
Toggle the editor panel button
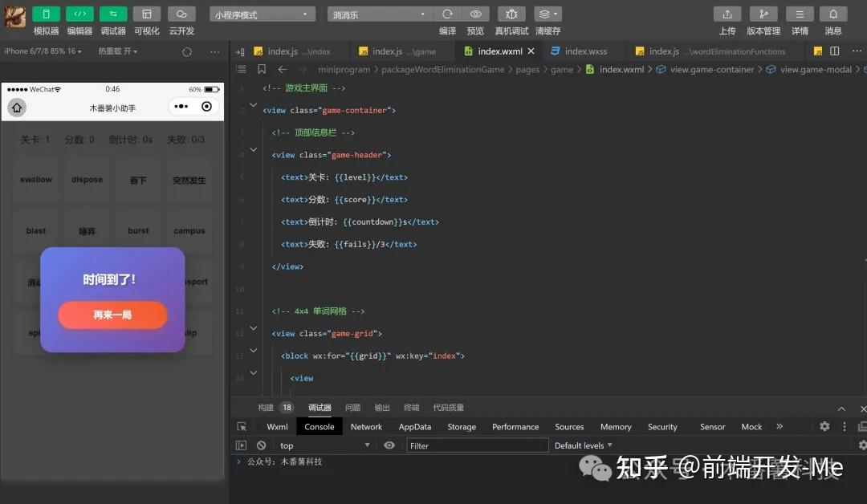click(x=79, y=14)
